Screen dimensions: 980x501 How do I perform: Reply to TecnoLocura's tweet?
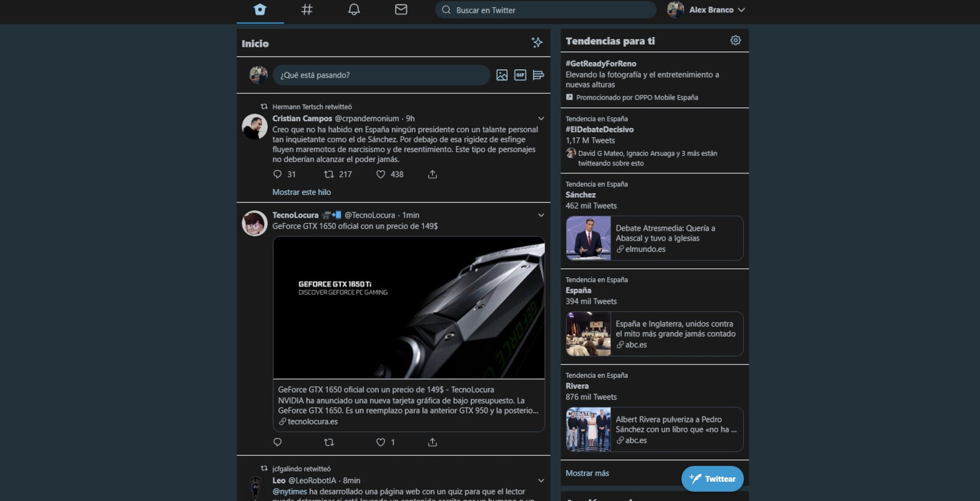pos(278,442)
